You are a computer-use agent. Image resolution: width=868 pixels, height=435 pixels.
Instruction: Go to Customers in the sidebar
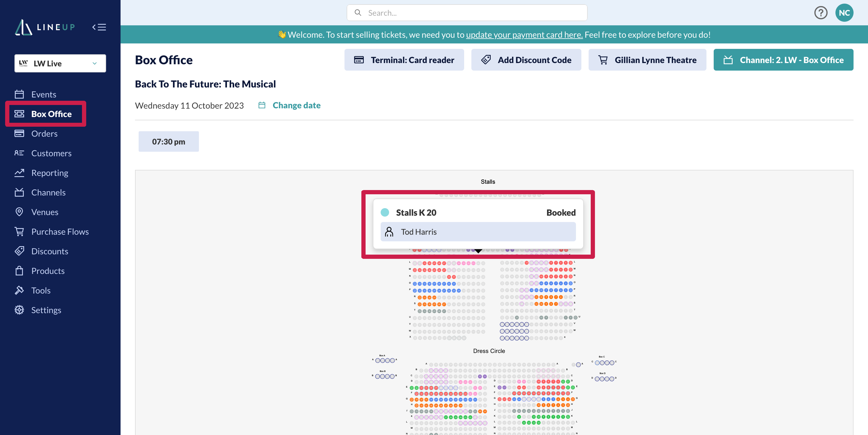pos(51,154)
